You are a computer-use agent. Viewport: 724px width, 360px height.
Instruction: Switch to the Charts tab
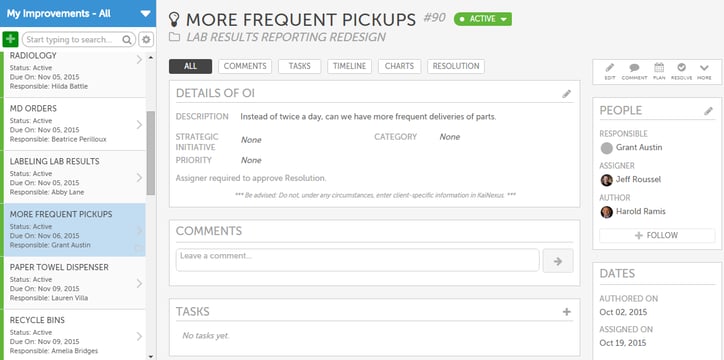tap(399, 66)
